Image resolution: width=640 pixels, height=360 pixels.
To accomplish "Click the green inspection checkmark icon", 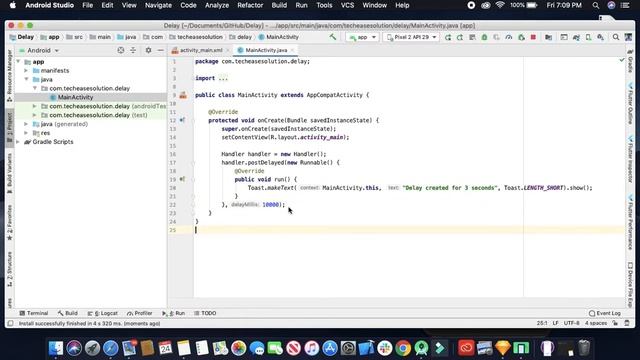I will coord(621,60).
